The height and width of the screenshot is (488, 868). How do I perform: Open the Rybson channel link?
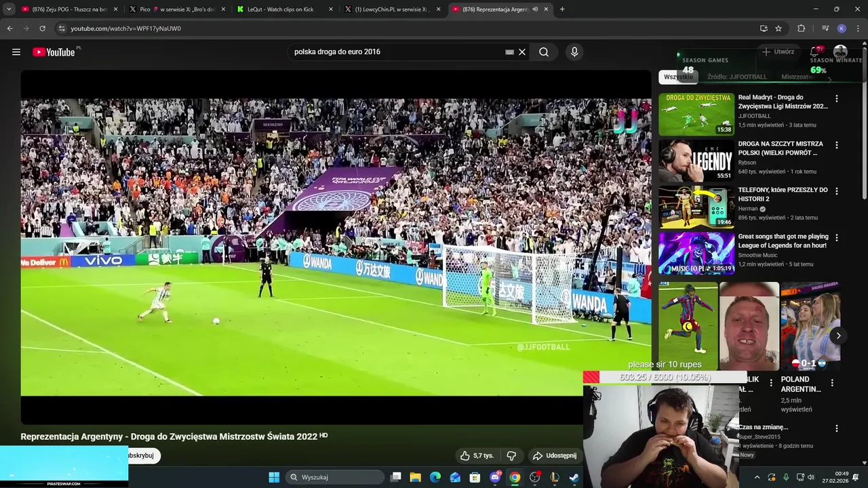[x=747, y=163]
